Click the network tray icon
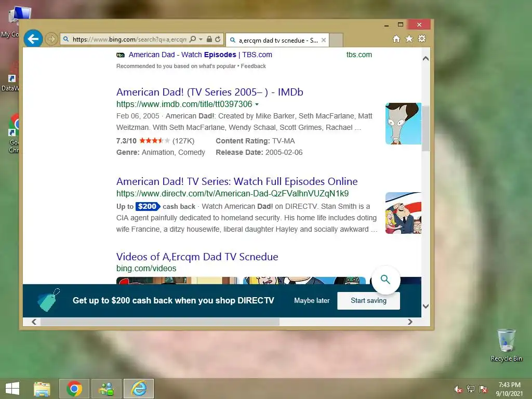The width and height of the screenshot is (532, 399). click(471, 389)
